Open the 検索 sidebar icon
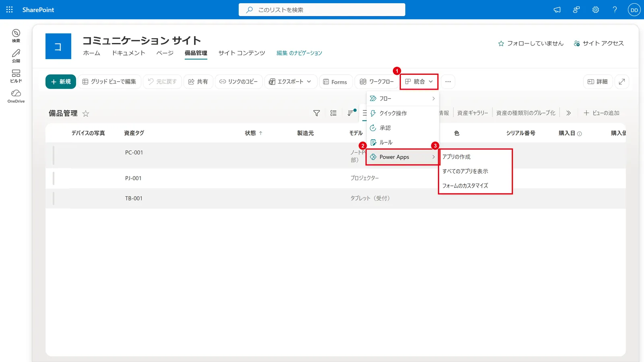Screen dimensions: 644x362 [x=16, y=35]
